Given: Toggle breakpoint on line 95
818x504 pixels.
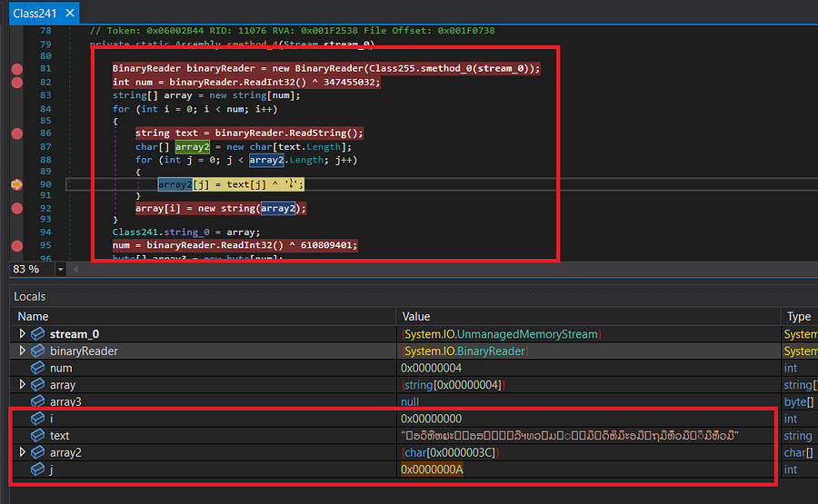Looking at the screenshot, I should pyautogui.click(x=16, y=245).
